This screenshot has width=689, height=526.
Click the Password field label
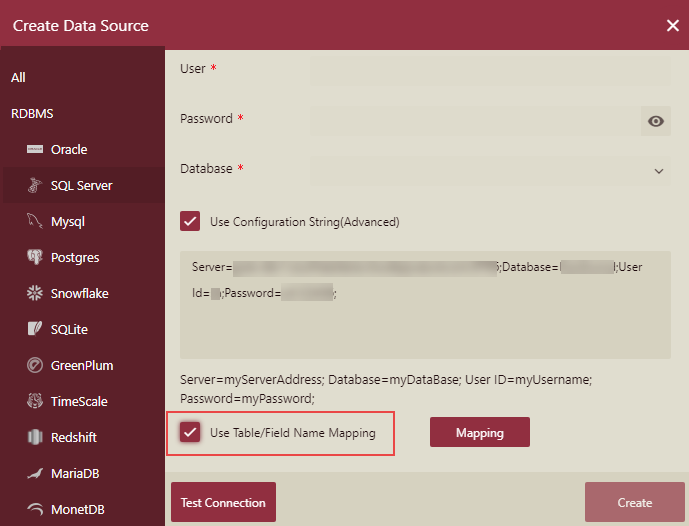coord(206,119)
